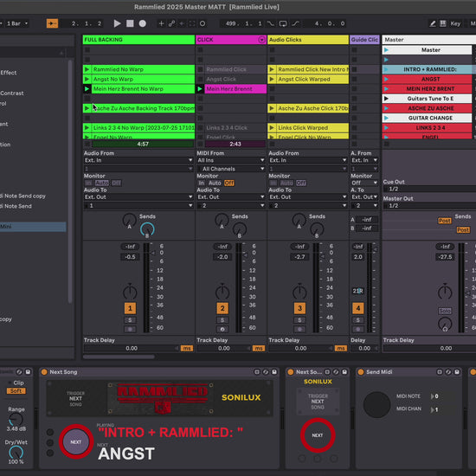Toggle Draw Mode pencil icon
Image resolution: width=476 pixels, height=476 pixels.
coord(432,23)
